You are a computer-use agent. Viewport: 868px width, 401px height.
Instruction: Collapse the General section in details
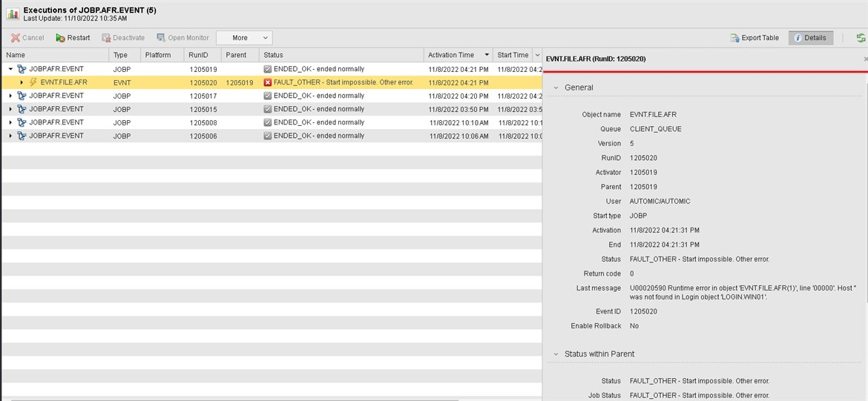coord(556,87)
